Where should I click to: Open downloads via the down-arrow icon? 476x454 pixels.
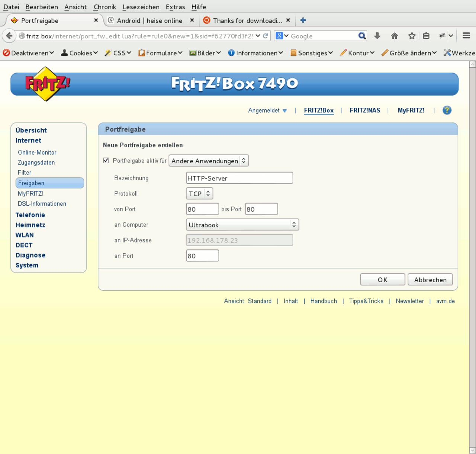(377, 36)
